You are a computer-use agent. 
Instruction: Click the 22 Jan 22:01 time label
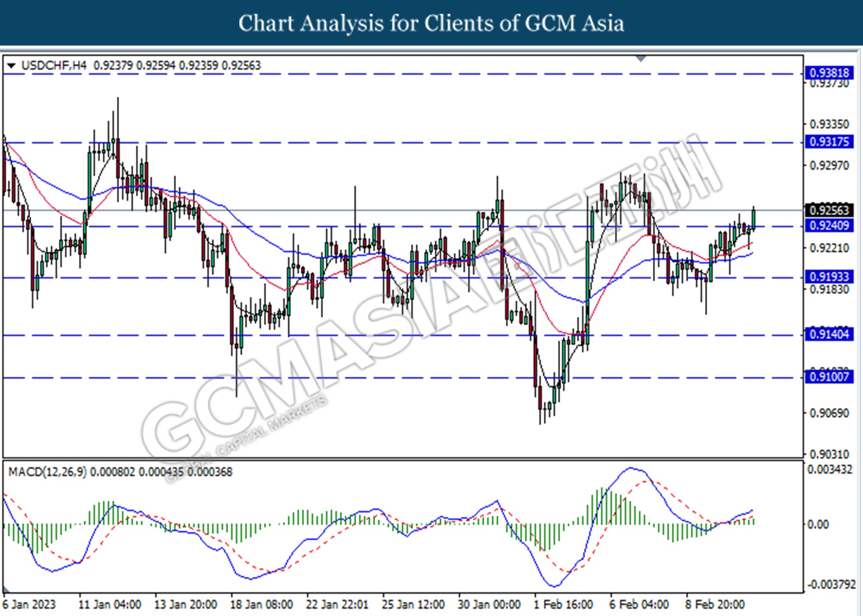point(337,604)
